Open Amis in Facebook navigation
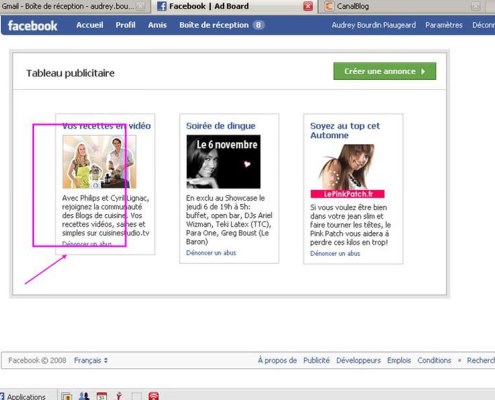The image size is (495, 400). pyautogui.click(x=157, y=25)
